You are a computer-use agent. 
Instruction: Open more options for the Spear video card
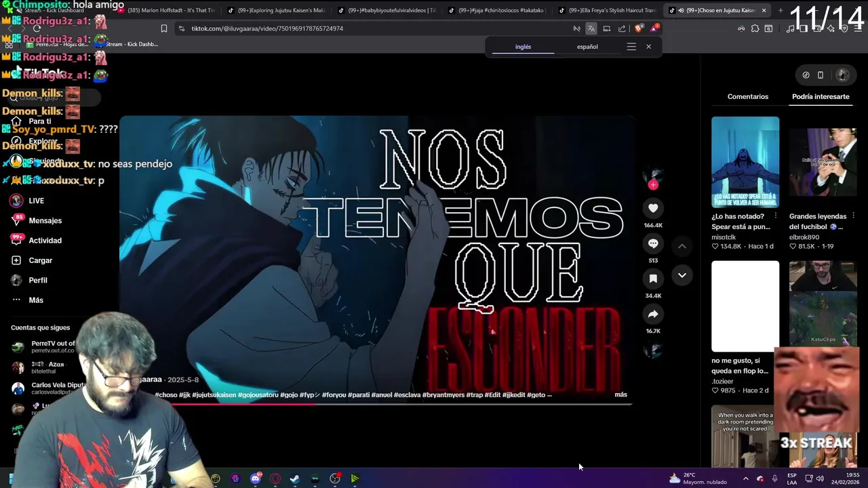click(x=776, y=216)
